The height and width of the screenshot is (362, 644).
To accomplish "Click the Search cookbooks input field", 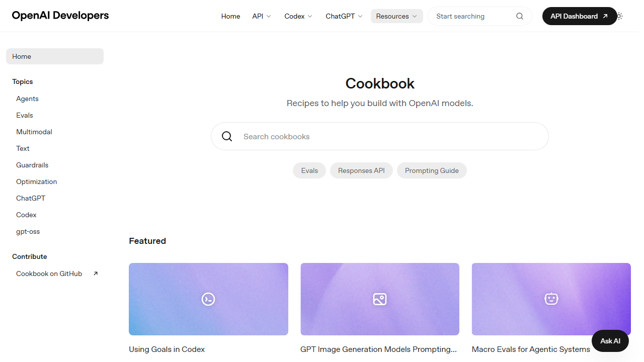I will click(x=379, y=136).
